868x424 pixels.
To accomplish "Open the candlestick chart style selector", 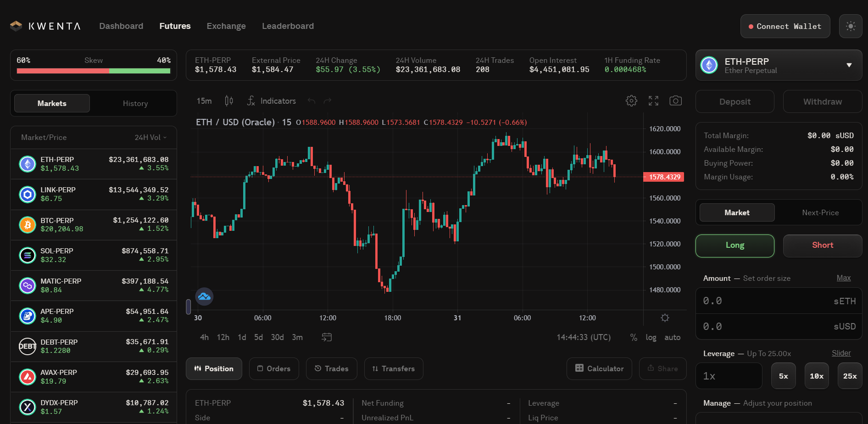I will [x=229, y=101].
